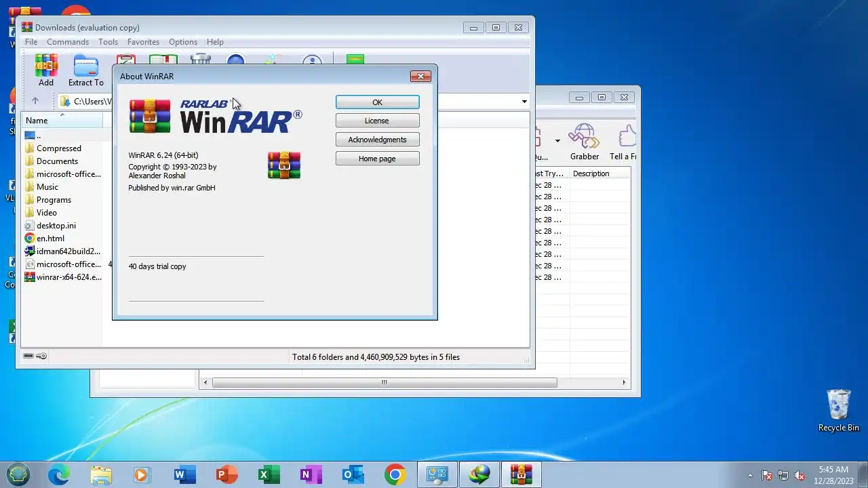The width and height of the screenshot is (868, 488).
Task: Click the drive icon in WinRAR status bar
Action: pos(28,356)
